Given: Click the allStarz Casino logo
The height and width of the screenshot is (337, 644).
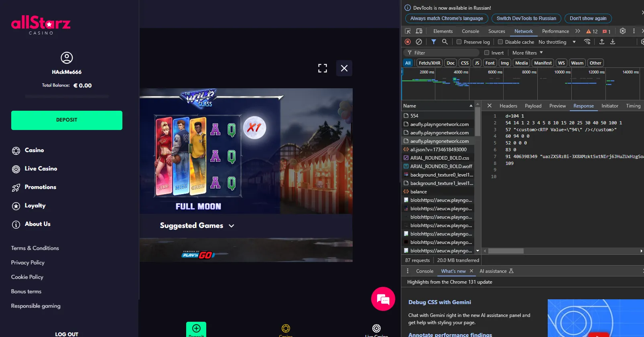Looking at the screenshot, I should pyautogui.click(x=41, y=25).
